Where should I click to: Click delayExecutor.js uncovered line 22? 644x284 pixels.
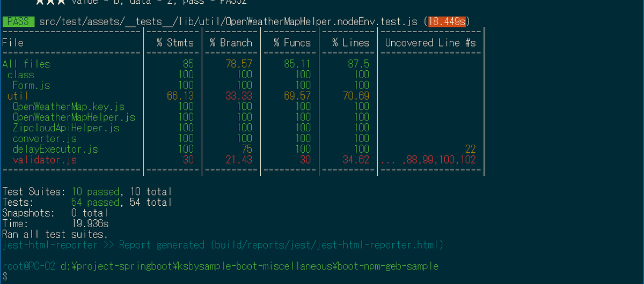pyautogui.click(x=470, y=150)
